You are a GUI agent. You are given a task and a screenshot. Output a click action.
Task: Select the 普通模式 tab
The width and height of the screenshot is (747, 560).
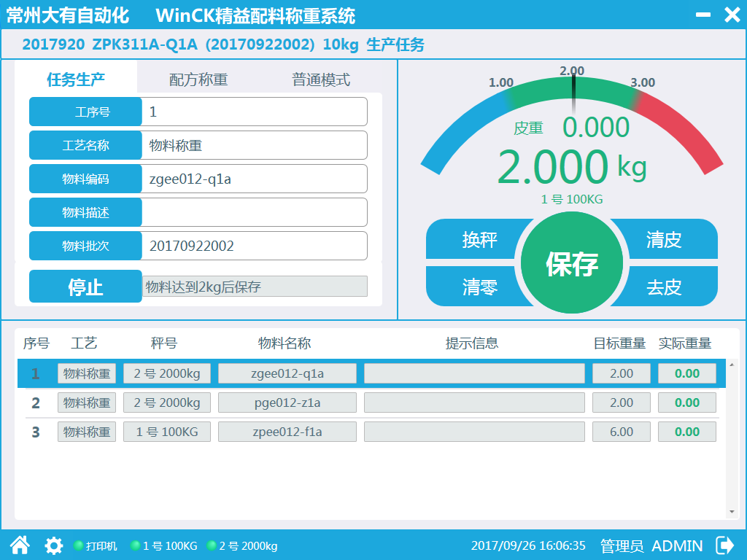click(x=321, y=79)
